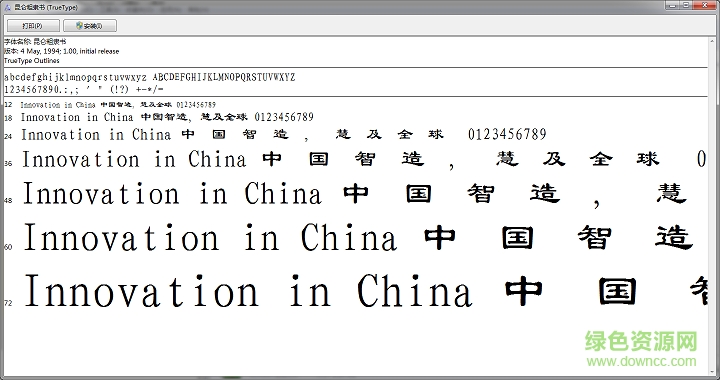
Task: Click the lowercase and uppercase alphabet sample line
Action: (x=150, y=77)
